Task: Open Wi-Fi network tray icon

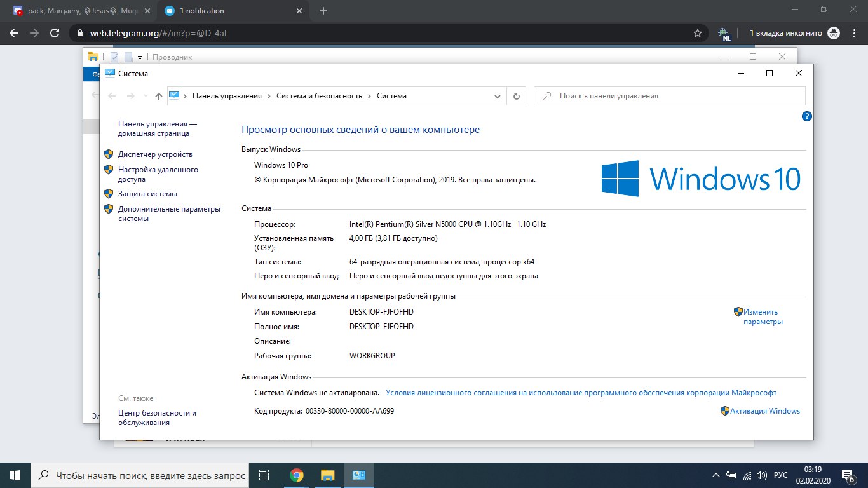Action: tap(747, 475)
